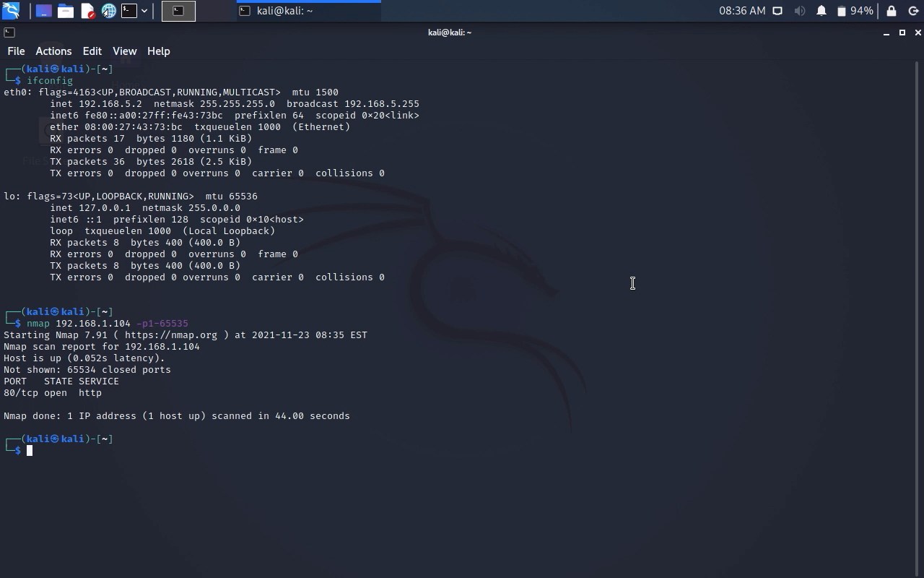Select the workspace switcher thumbnail

tap(178, 11)
